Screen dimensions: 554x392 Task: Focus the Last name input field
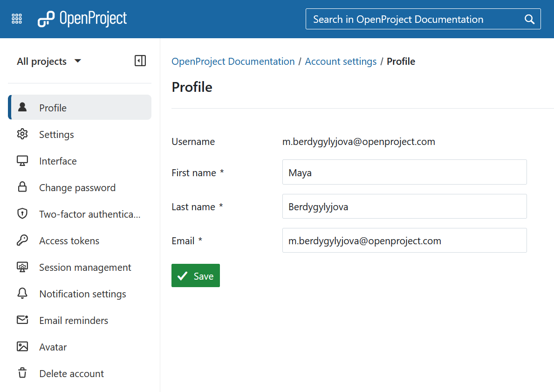coord(404,206)
